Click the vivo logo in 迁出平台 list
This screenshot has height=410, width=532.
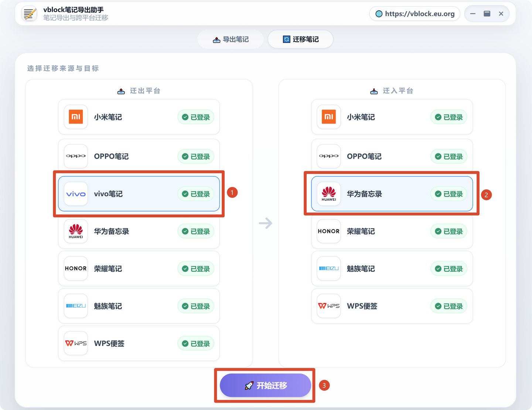pos(76,194)
